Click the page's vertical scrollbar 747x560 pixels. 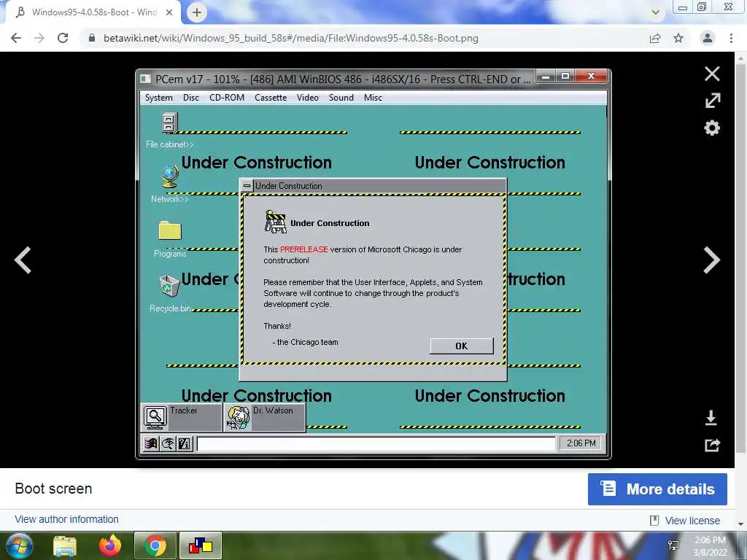pyautogui.click(x=741, y=257)
